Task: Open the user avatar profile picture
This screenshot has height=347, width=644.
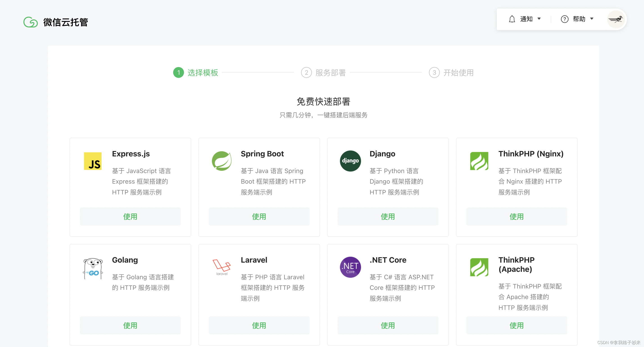Action: (x=616, y=19)
